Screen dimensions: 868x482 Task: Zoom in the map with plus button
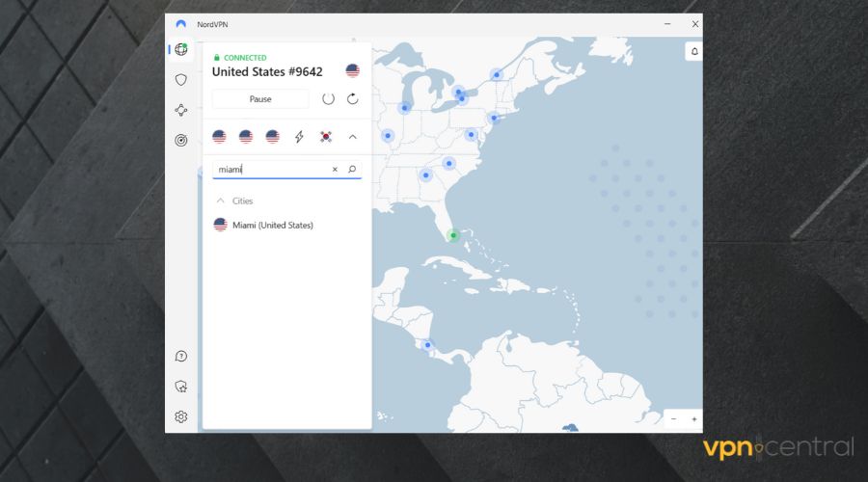click(694, 419)
